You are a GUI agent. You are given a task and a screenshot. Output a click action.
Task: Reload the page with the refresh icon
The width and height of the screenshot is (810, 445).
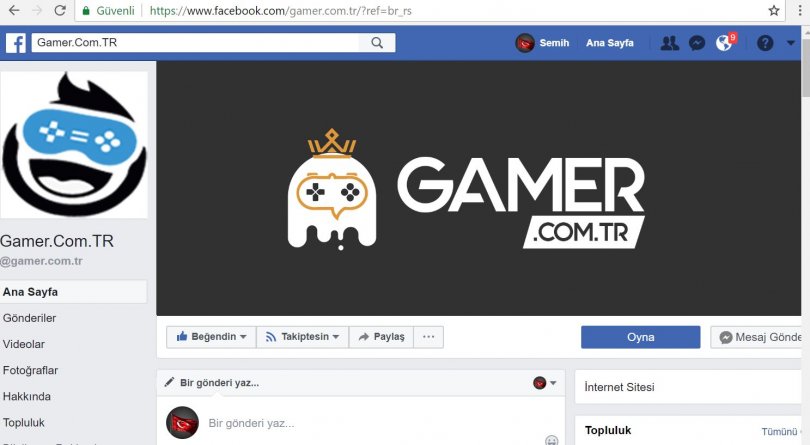click(x=60, y=10)
